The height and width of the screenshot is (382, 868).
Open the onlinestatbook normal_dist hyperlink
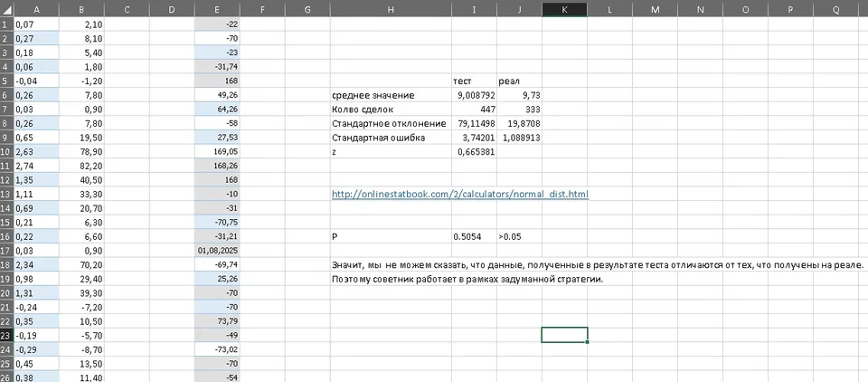point(460,194)
